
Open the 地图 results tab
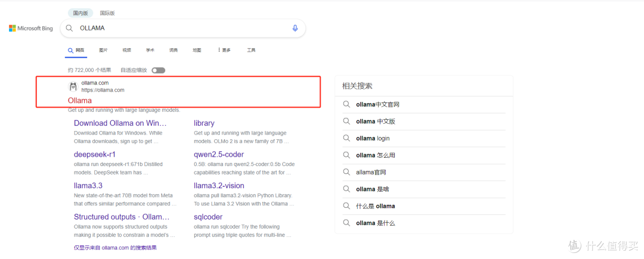click(x=197, y=50)
